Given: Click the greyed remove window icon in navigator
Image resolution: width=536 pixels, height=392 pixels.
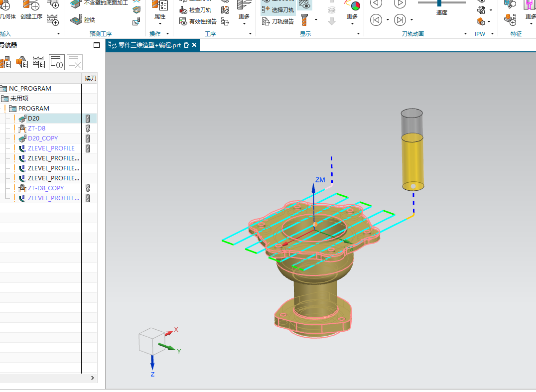Looking at the screenshot, I should 75,62.
